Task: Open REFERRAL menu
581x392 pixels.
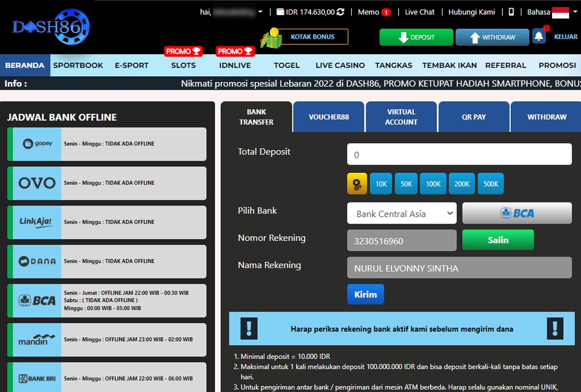Action: click(505, 65)
